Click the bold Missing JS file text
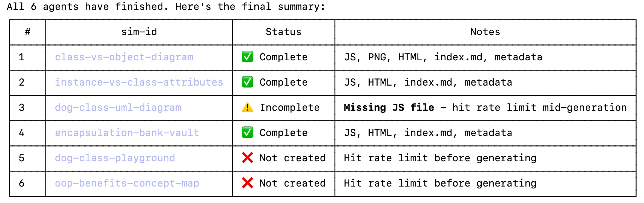Viewport: 644px width, 203px height. pos(389,108)
